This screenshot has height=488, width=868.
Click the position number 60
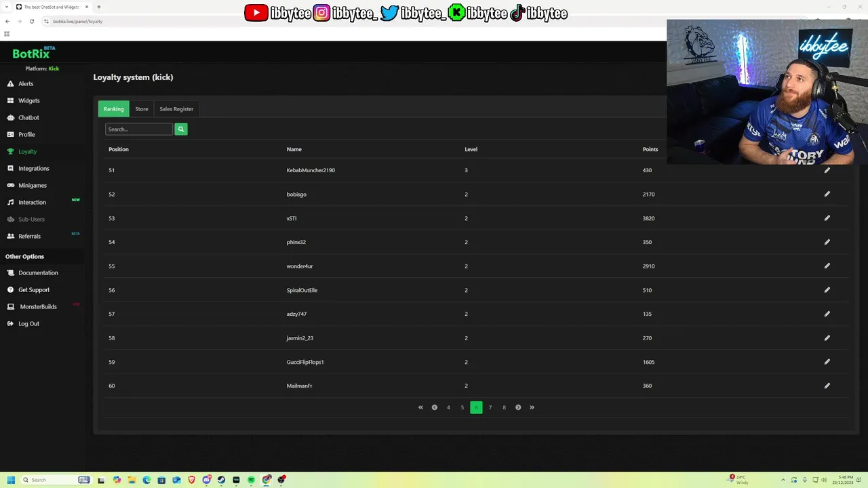112,386
